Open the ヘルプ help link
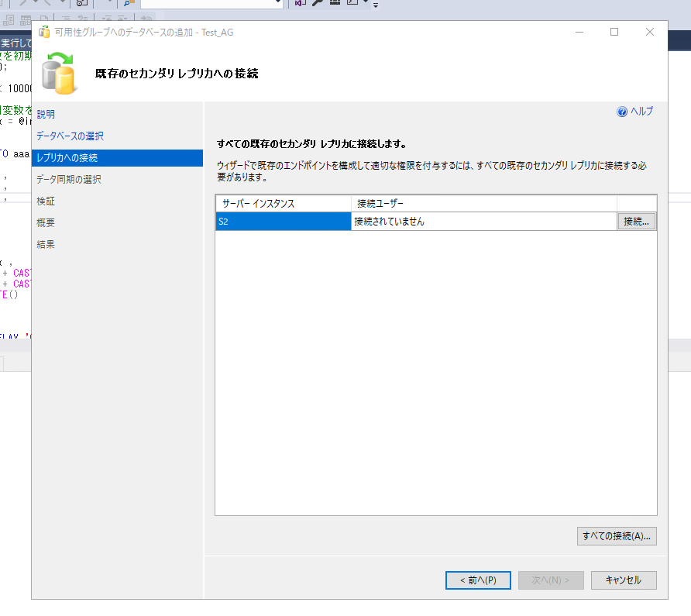This screenshot has height=616, width=691. tap(641, 111)
